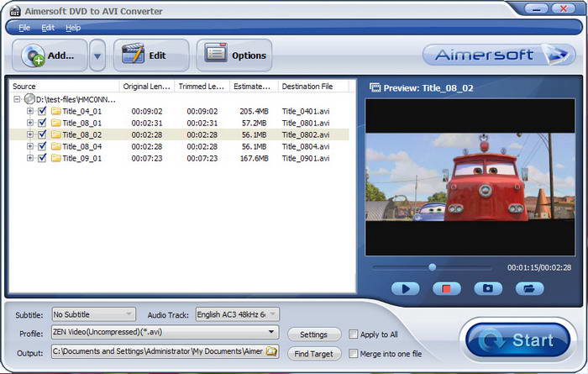Click the preview video frame

(470, 177)
